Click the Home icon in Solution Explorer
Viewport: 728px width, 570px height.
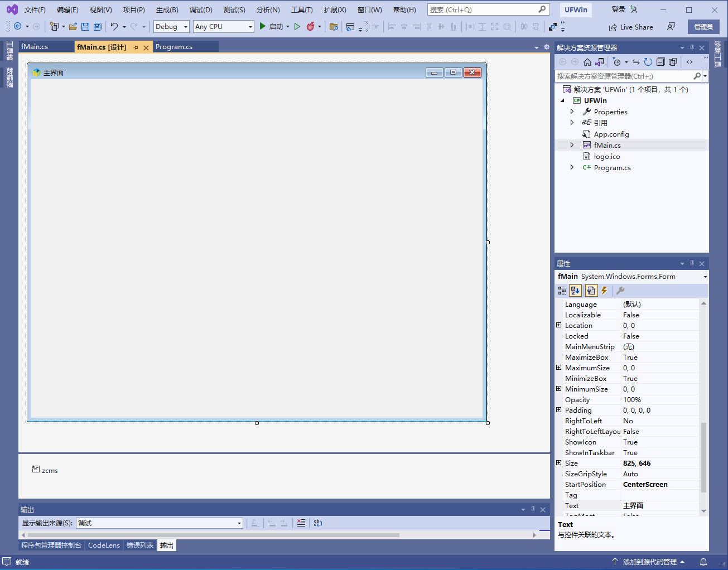[587, 62]
